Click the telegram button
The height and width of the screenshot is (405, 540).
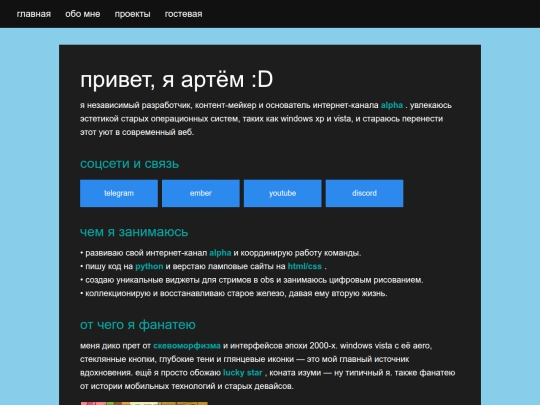point(119,193)
